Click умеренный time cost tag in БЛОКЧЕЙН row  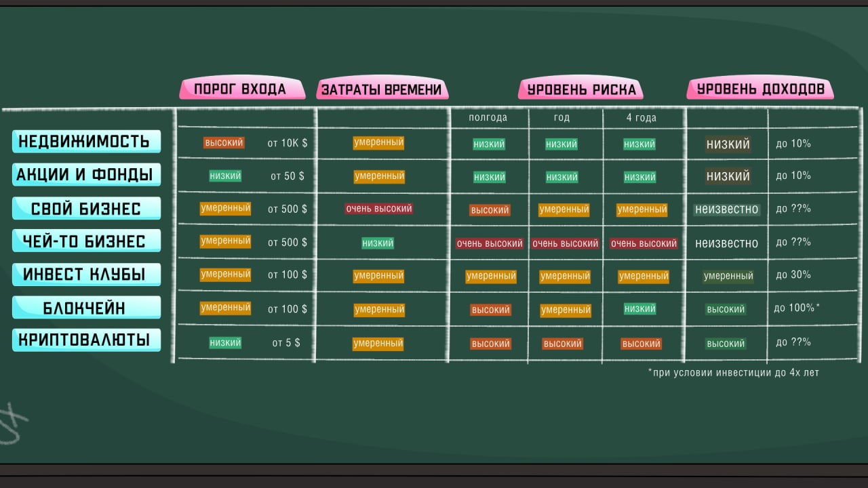379,309
